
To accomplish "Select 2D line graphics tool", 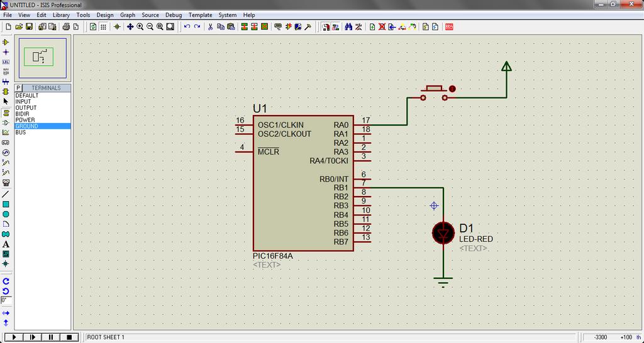I will (6, 194).
